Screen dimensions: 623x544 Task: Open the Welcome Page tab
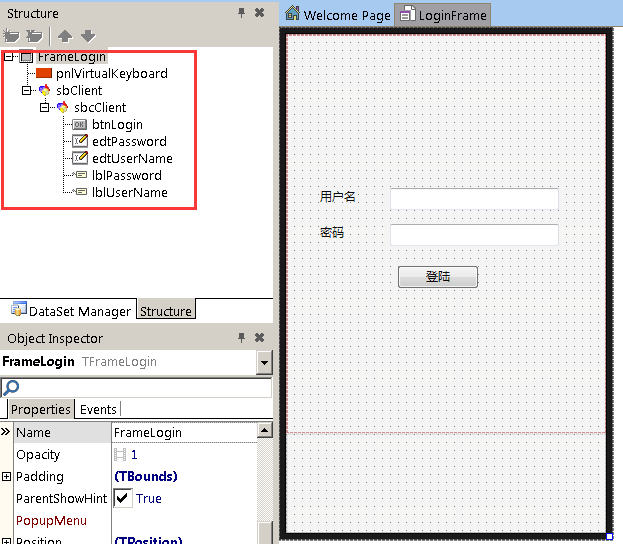point(338,15)
